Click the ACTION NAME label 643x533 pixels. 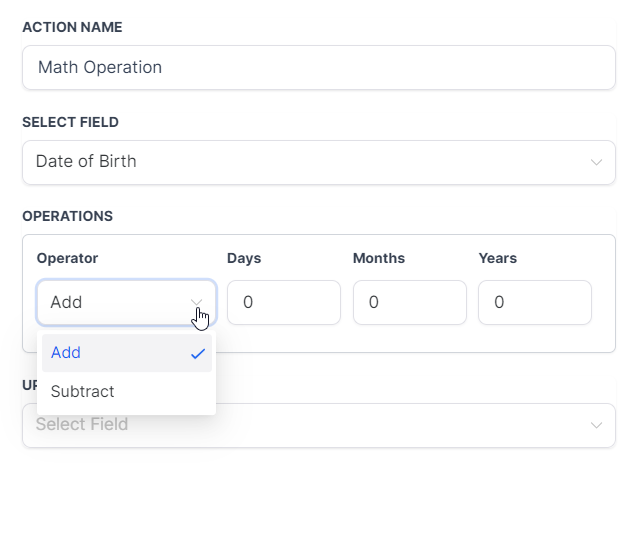[72, 27]
